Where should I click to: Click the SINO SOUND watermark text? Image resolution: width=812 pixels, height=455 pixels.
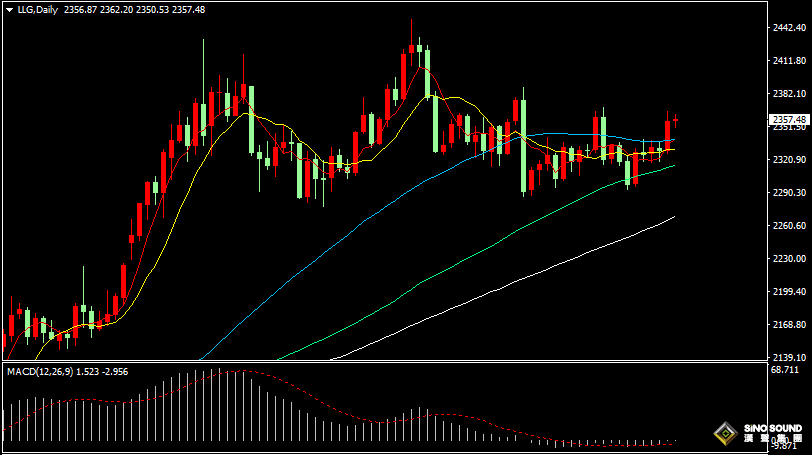(x=772, y=430)
